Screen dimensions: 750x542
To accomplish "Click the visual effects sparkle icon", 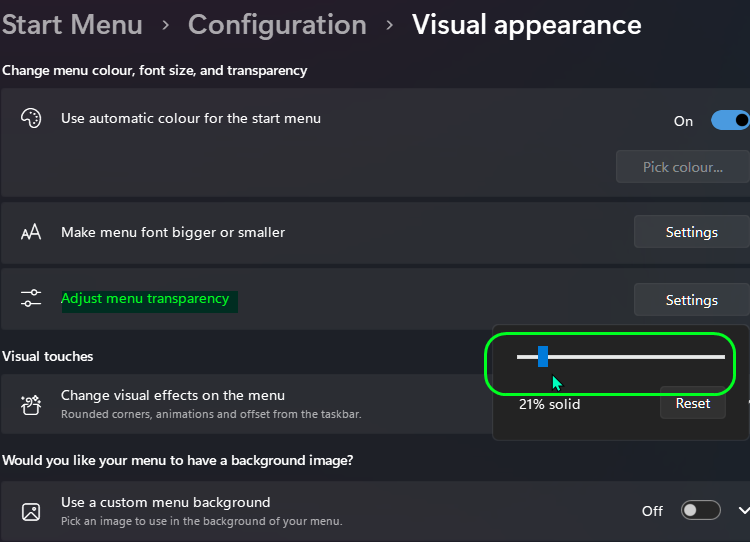I will point(31,405).
